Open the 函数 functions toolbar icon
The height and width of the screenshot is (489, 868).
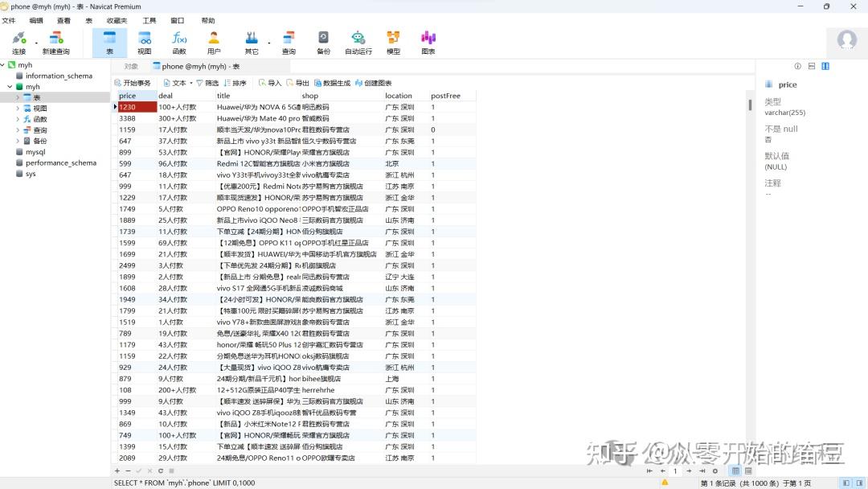coord(178,43)
